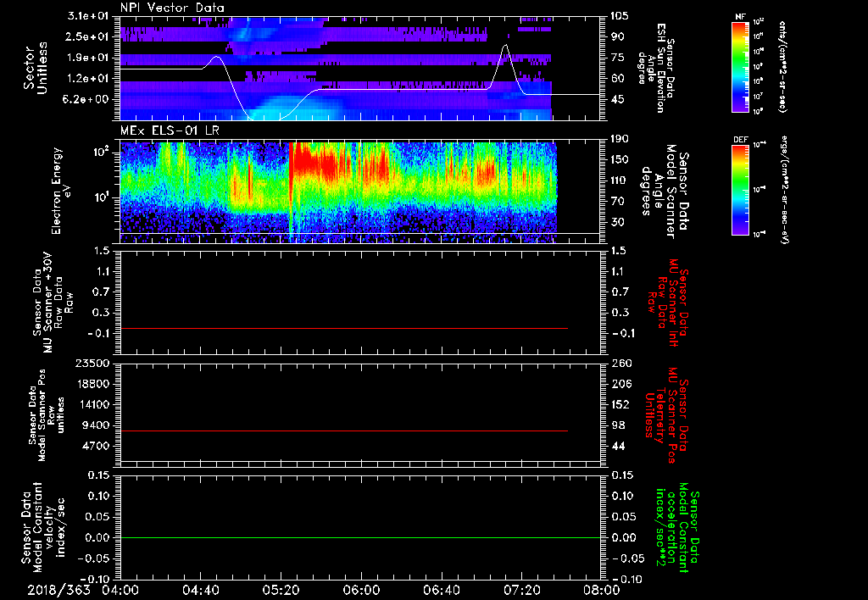
Task: Click the 23500 scanner position tick label
Action: 93,363
